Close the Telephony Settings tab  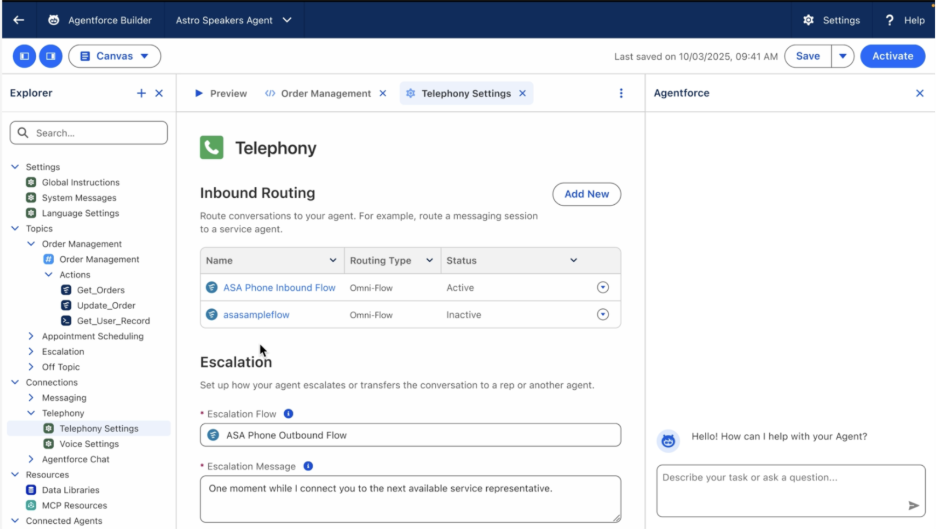pyautogui.click(x=522, y=93)
